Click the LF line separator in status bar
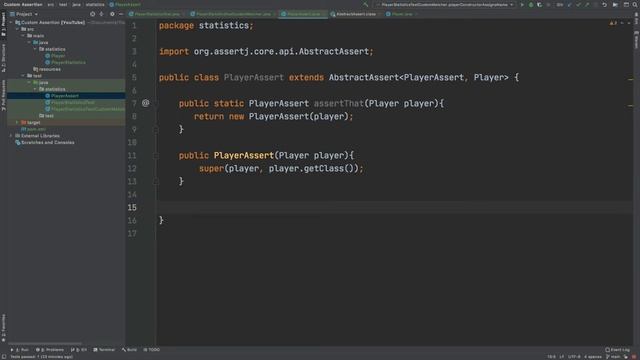 (562, 357)
